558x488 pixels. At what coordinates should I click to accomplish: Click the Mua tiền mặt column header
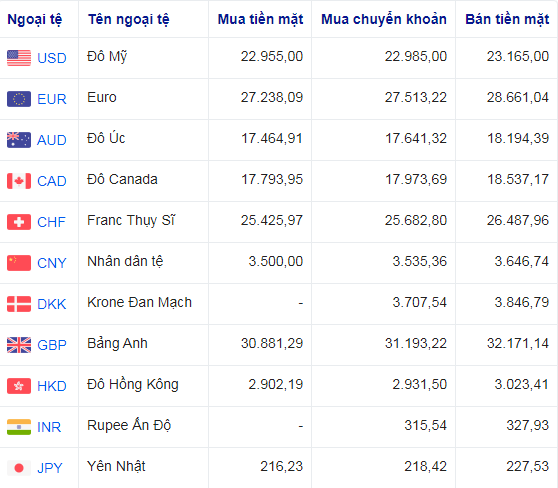click(260, 19)
